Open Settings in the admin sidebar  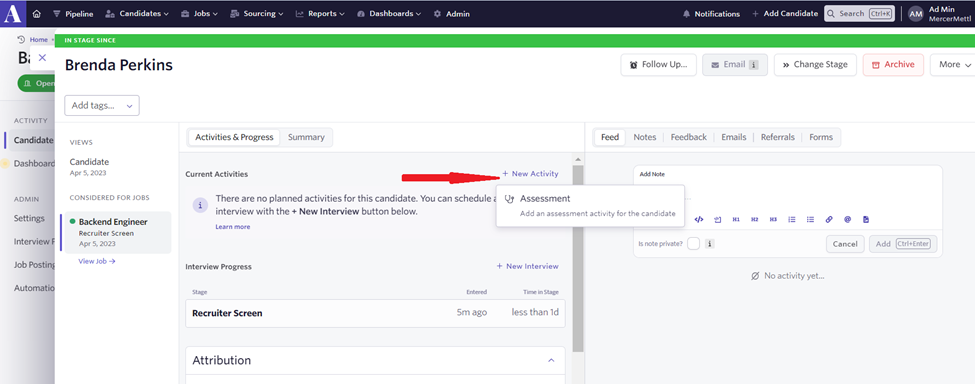[29, 218]
